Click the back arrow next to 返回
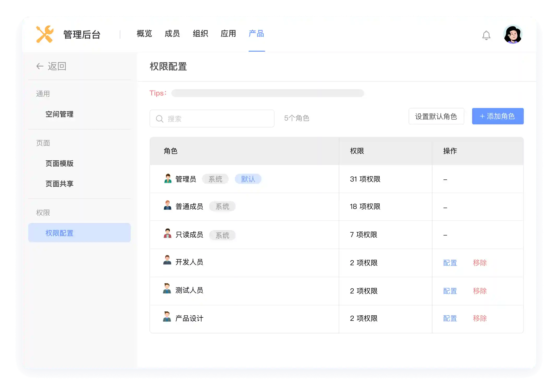Image resolution: width=559 pixels, height=392 pixels. point(40,66)
